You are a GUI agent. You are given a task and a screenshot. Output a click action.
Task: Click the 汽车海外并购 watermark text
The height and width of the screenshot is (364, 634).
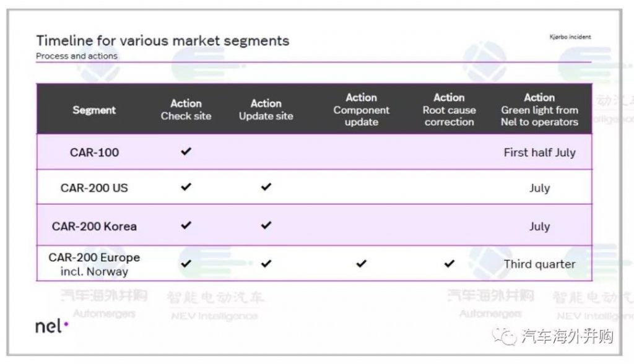pyautogui.click(x=567, y=337)
